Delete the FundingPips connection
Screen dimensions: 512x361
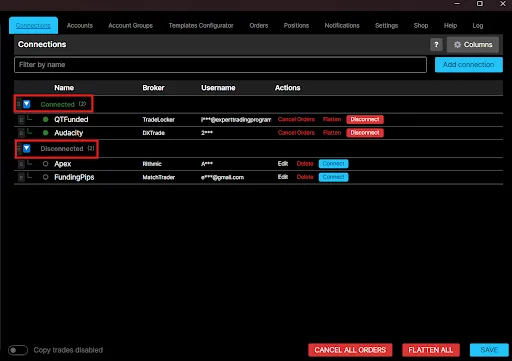[305, 177]
